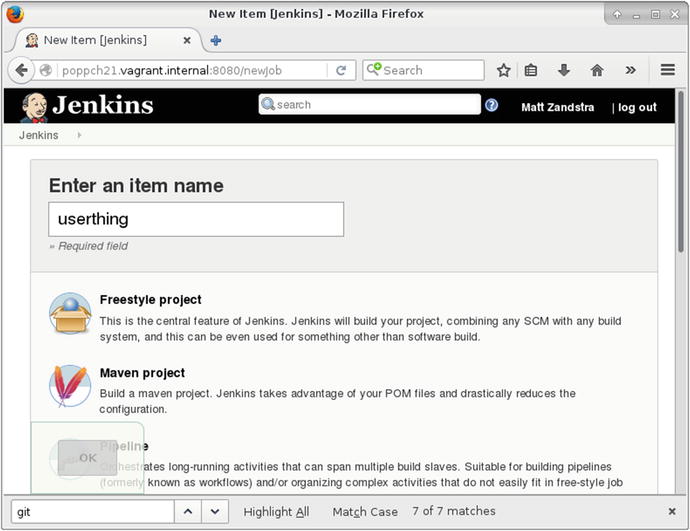Jump to previous find match arrow
The width and height of the screenshot is (690, 531).
(x=188, y=512)
